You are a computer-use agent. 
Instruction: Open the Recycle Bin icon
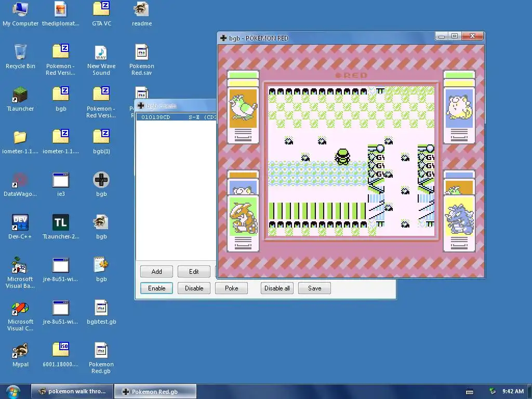click(x=20, y=57)
